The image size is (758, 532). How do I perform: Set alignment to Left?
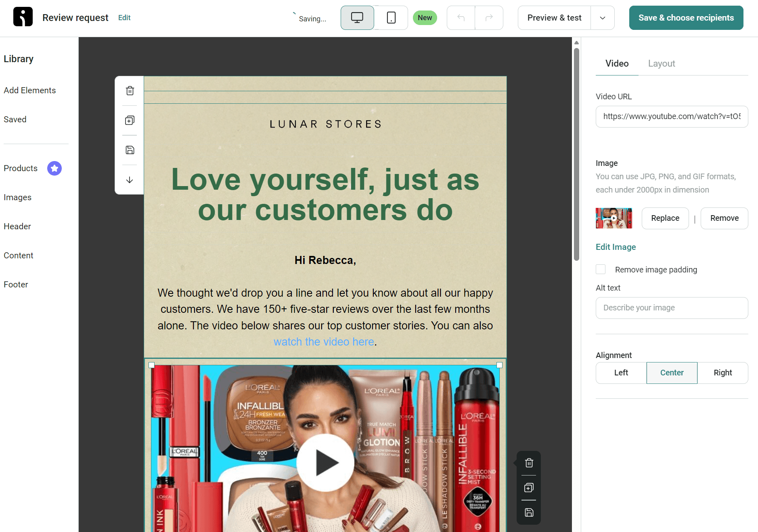(621, 373)
